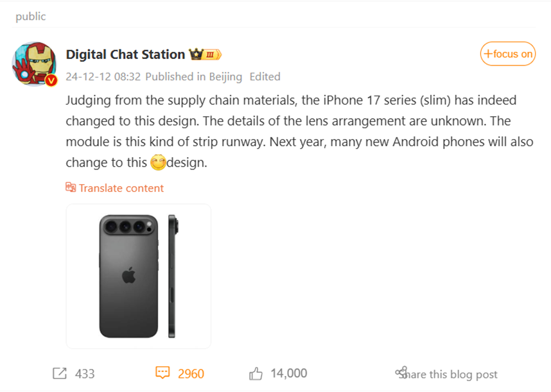Screen dimensions: 551x392
Task: Open the iPhone 17 render thumbnail
Action: [x=139, y=276]
